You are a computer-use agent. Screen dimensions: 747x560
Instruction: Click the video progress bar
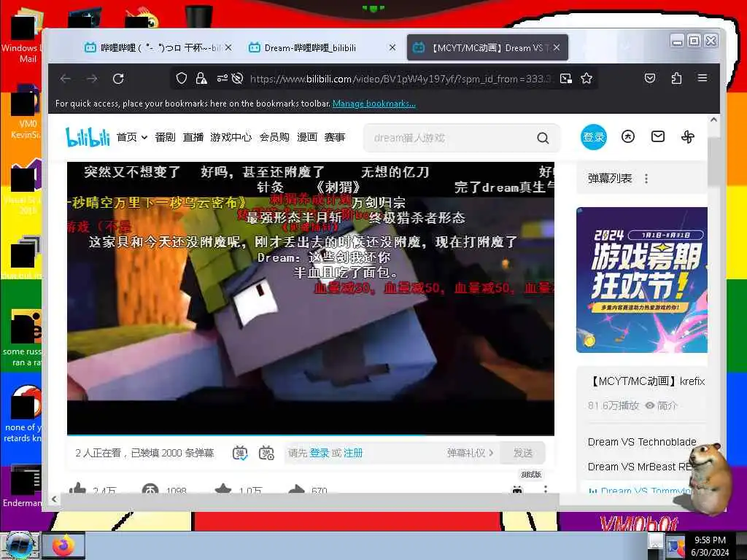pos(311,435)
